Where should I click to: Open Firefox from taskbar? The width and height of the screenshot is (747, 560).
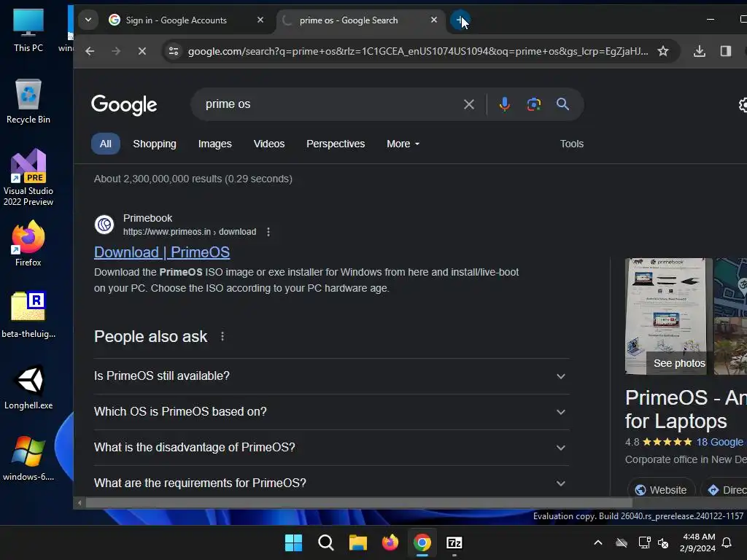point(390,542)
